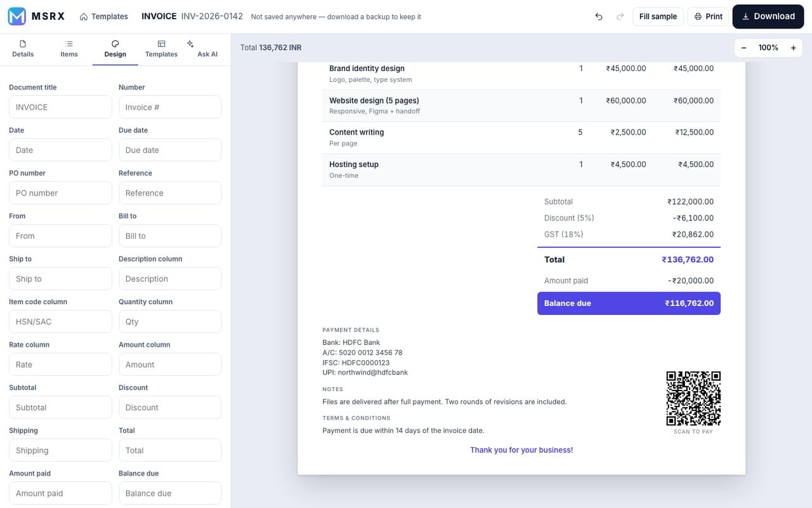Viewport: 812px width, 508px height.
Task: Click the Reference field
Action: [x=170, y=192]
